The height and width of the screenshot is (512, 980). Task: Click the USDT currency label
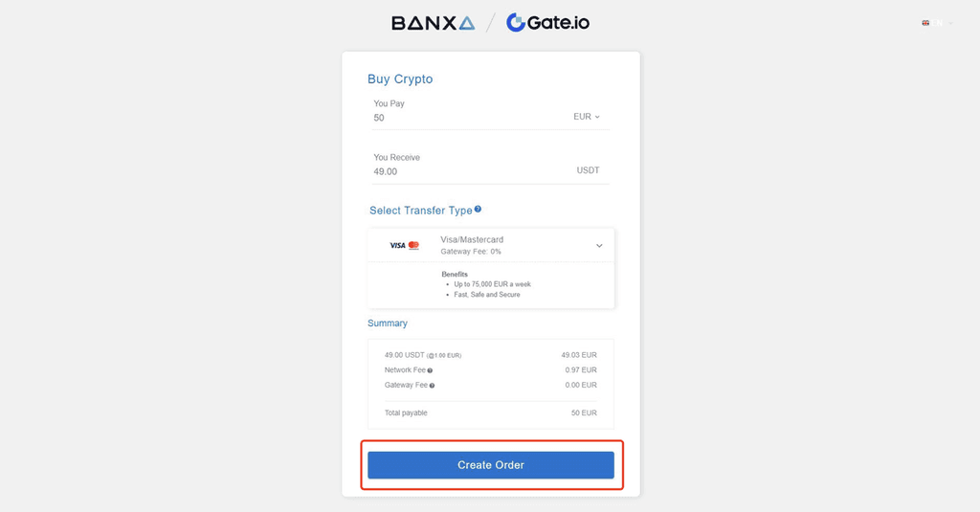588,170
